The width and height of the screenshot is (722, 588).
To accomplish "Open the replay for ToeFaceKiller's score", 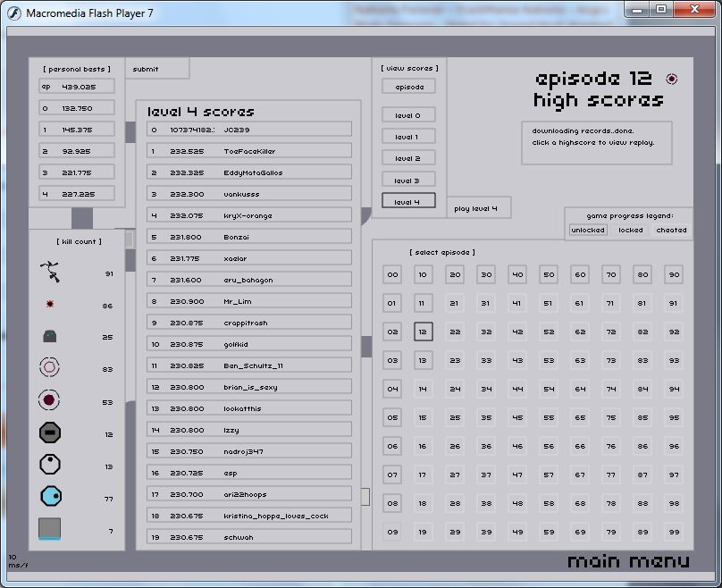I will pos(248,151).
